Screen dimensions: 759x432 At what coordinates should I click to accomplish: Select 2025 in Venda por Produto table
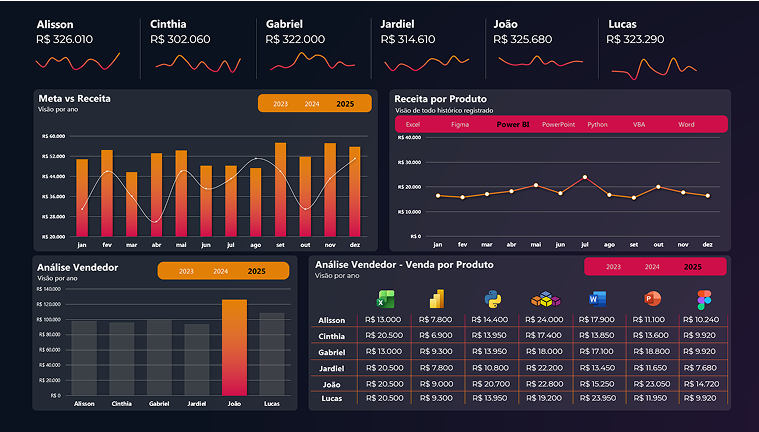pyautogui.click(x=692, y=267)
